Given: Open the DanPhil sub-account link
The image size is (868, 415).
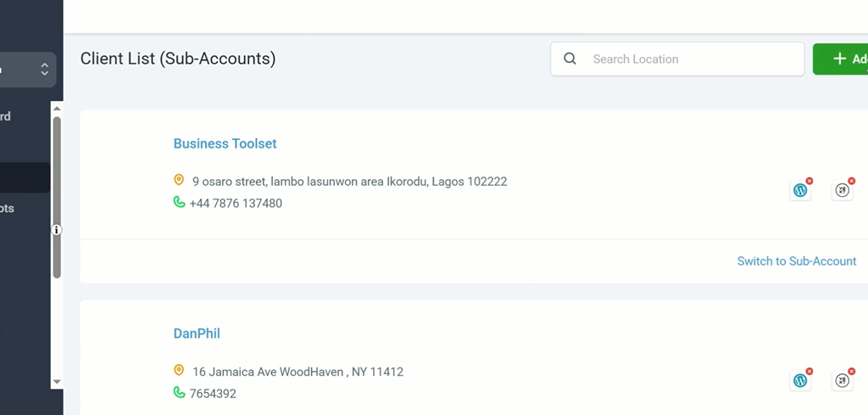Looking at the screenshot, I should [197, 334].
